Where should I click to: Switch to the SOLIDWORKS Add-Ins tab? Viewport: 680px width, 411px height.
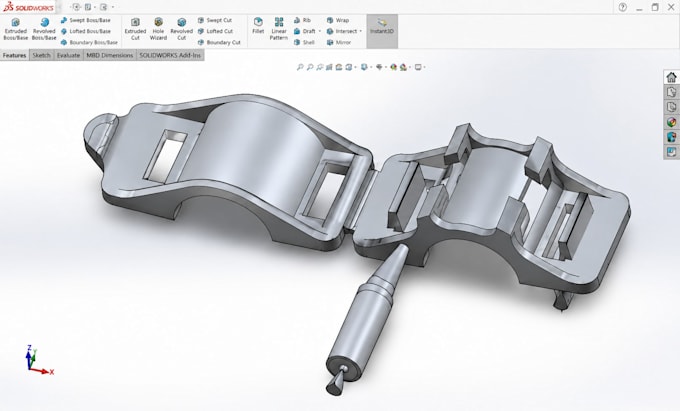170,55
